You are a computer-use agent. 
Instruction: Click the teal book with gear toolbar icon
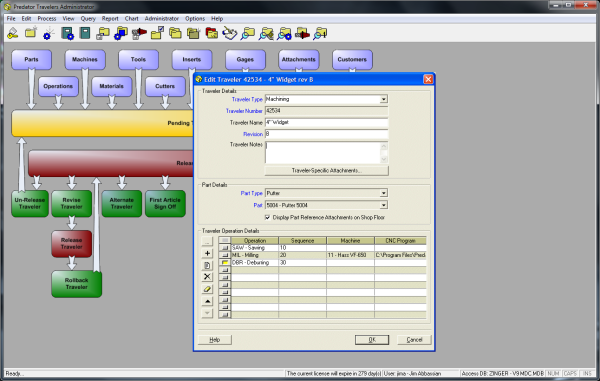point(67,33)
